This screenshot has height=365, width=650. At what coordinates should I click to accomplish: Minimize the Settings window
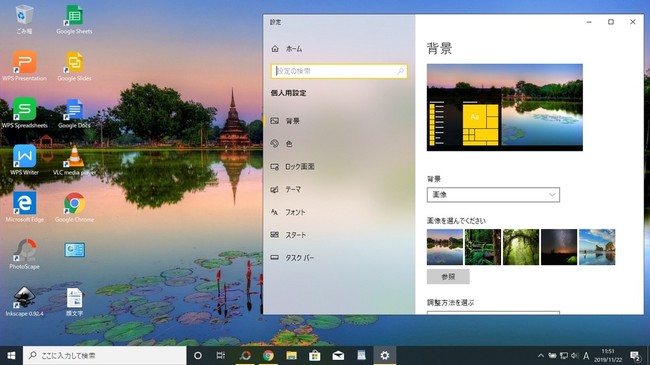[x=589, y=22]
